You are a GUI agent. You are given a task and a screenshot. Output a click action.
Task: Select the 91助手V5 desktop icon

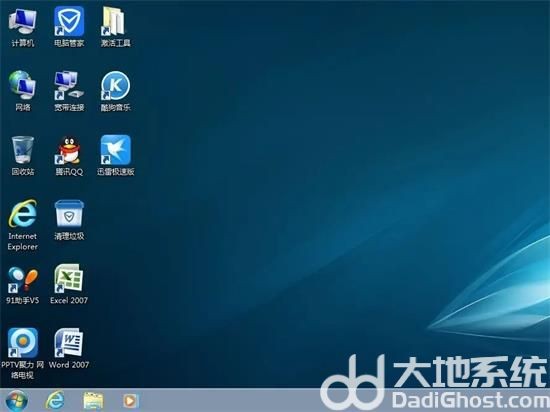tap(23, 279)
